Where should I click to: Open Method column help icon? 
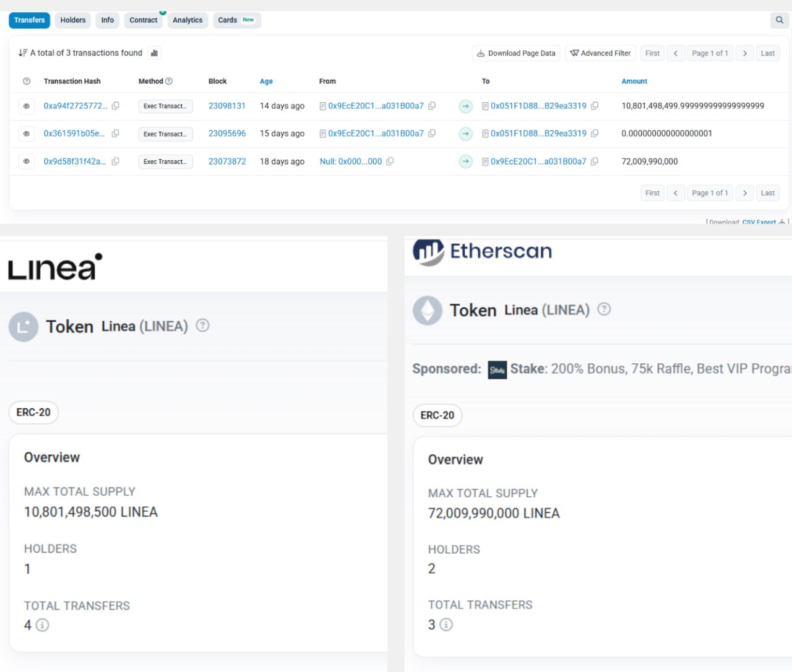point(169,81)
